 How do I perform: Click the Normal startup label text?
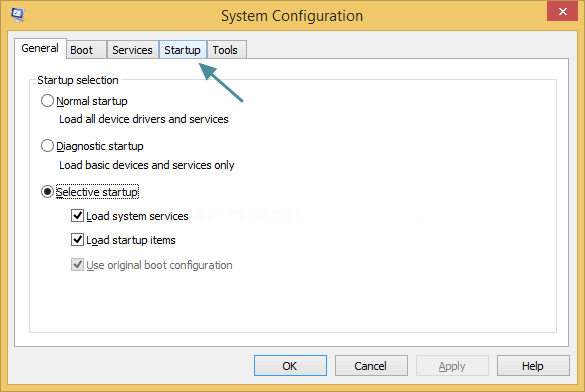92,101
